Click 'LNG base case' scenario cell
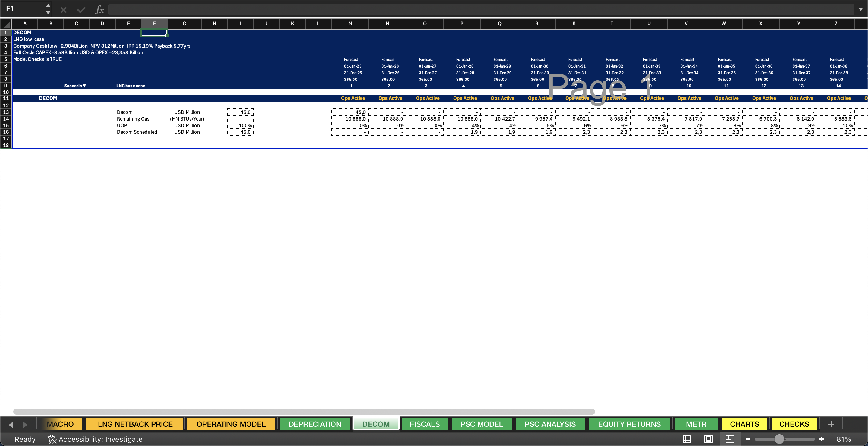 [x=131, y=86]
